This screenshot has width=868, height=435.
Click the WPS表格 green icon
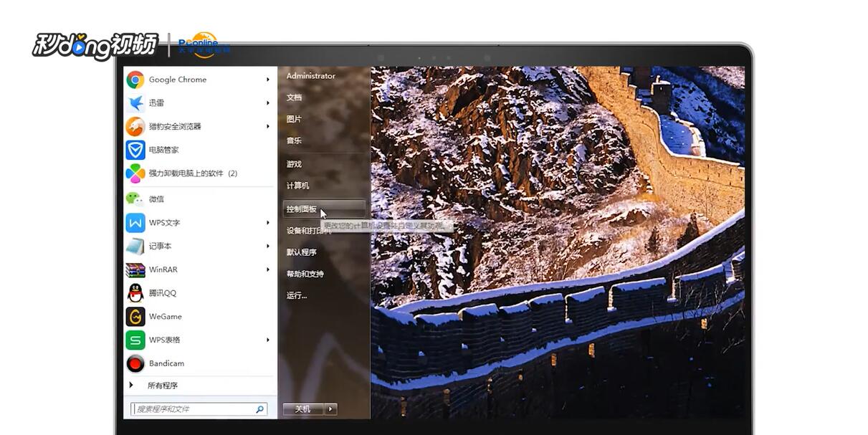[135, 340]
